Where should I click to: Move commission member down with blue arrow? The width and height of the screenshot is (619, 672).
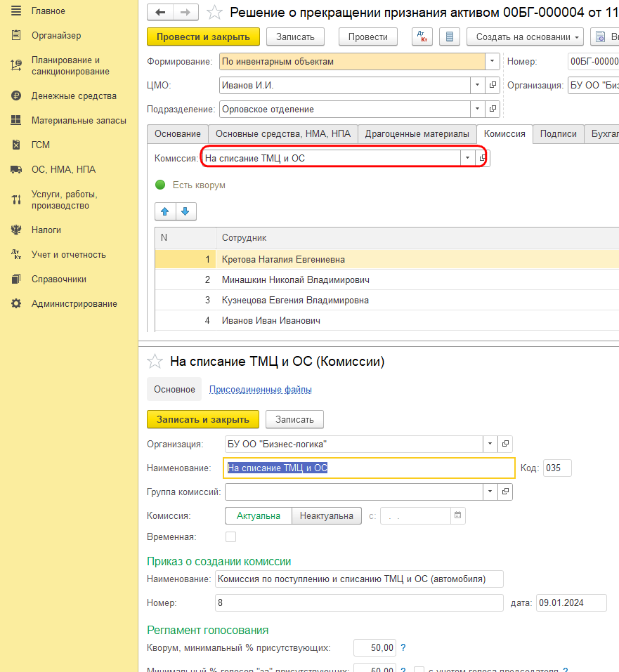185,211
